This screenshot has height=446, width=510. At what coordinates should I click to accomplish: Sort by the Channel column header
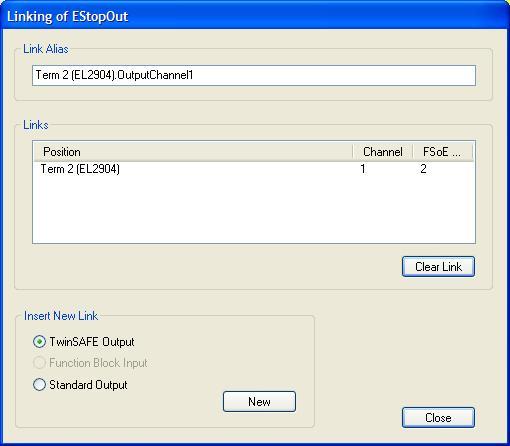pos(383,152)
